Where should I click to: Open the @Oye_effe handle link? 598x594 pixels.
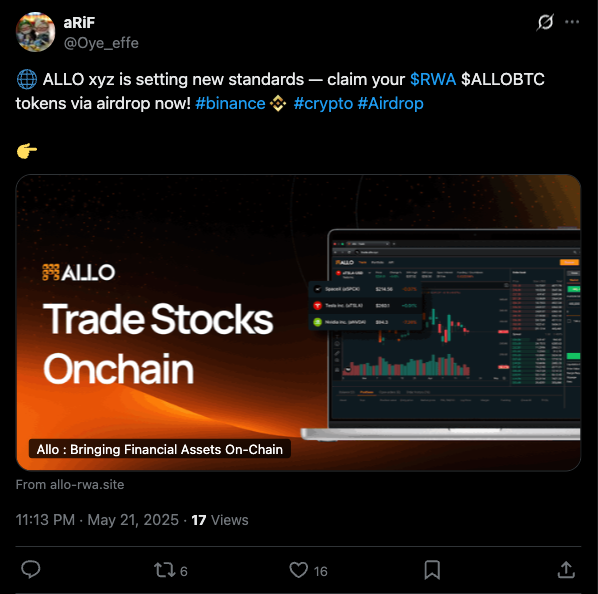tap(101, 43)
